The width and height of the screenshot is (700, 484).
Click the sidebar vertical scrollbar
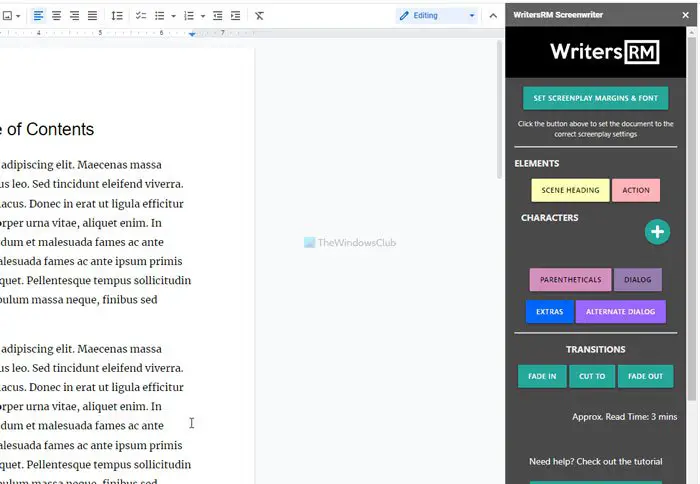pyautogui.click(x=692, y=219)
